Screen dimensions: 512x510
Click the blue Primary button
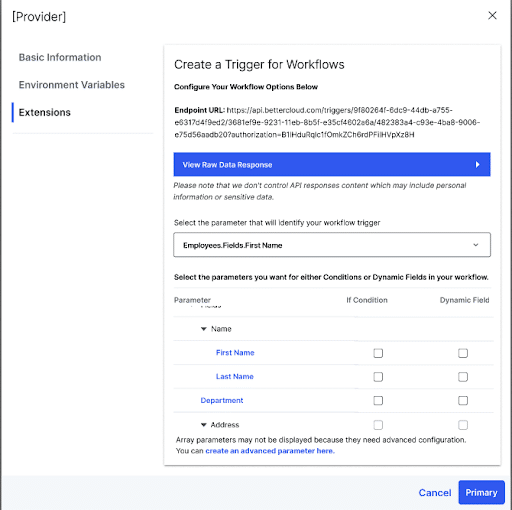481,492
